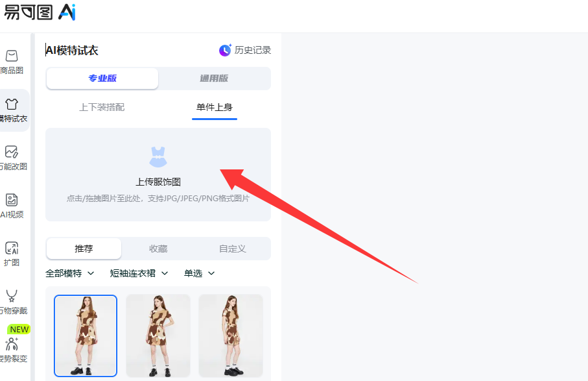Image resolution: width=588 pixels, height=381 pixels.
Task: Open the 万能改图 sidebar tool
Action: point(12,153)
